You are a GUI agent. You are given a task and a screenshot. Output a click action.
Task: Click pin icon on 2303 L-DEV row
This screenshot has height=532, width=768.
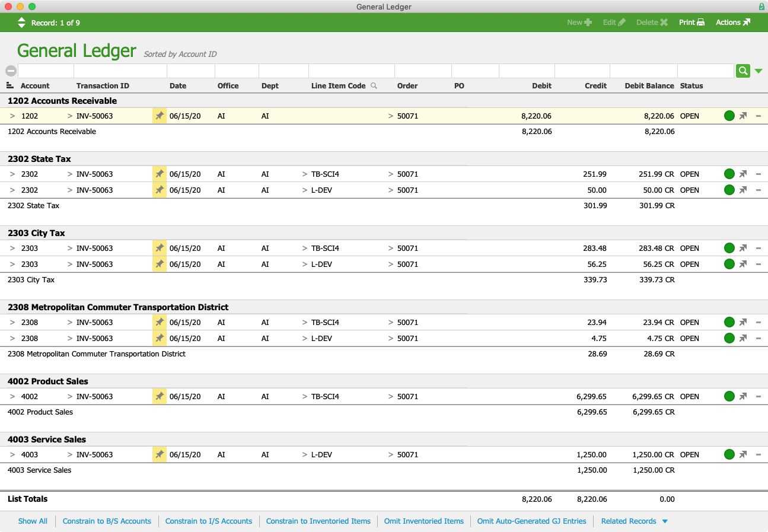pyautogui.click(x=160, y=265)
